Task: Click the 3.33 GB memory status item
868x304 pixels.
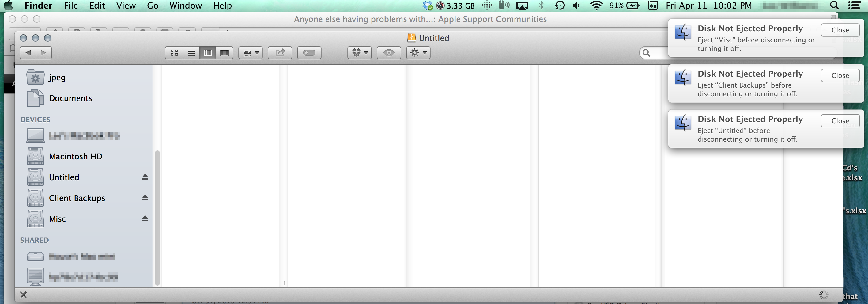Action: pos(455,6)
